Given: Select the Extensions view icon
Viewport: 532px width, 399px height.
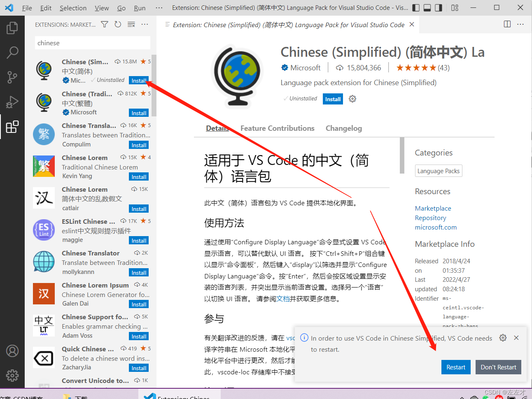Looking at the screenshot, I should point(12,127).
